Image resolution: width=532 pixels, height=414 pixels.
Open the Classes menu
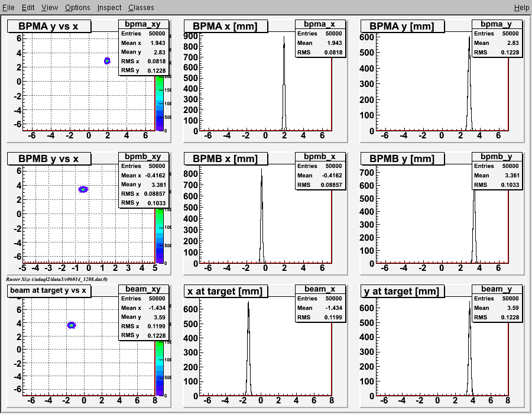(141, 8)
